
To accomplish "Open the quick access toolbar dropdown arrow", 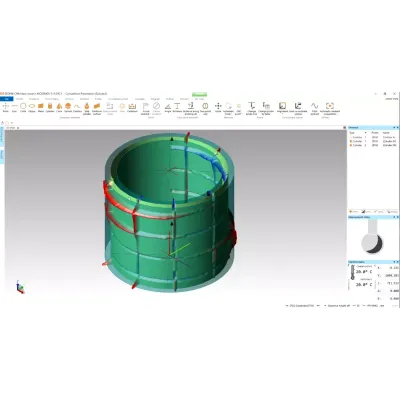I will 12,123.
